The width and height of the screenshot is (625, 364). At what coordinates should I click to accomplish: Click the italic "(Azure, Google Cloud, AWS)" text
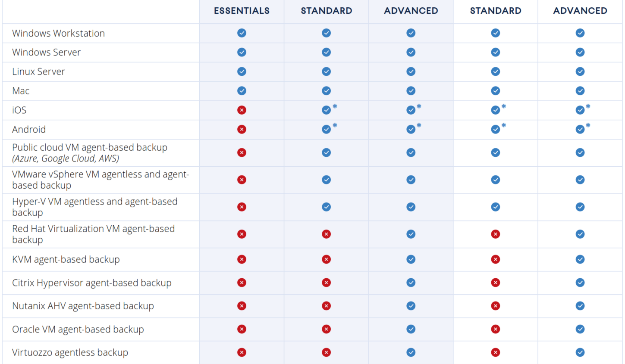pos(66,159)
